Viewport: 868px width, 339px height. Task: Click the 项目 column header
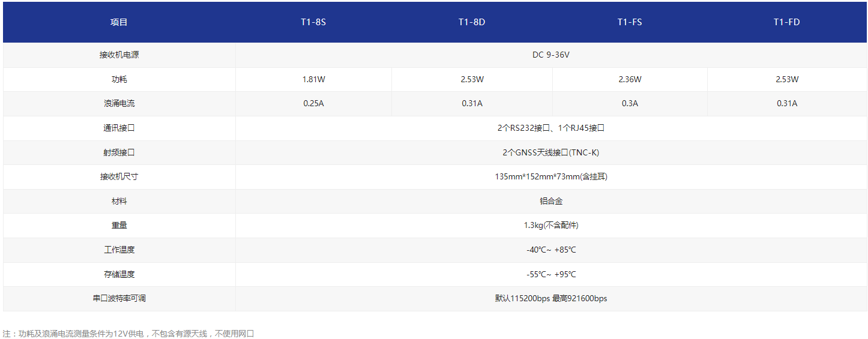[x=119, y=22]
